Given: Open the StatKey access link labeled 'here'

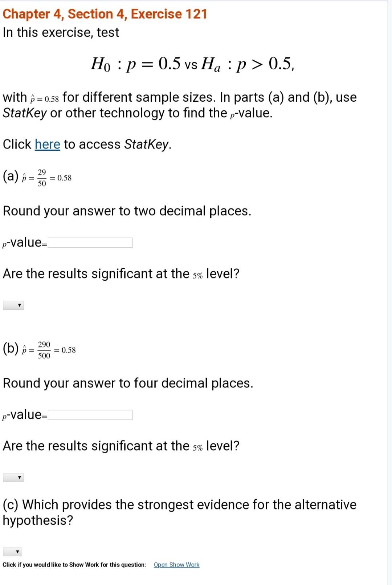Looking at the screenshot, I should point(47,144).
